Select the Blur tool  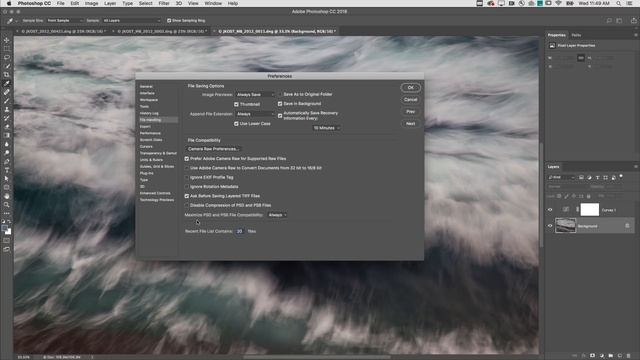pos(7,144)
